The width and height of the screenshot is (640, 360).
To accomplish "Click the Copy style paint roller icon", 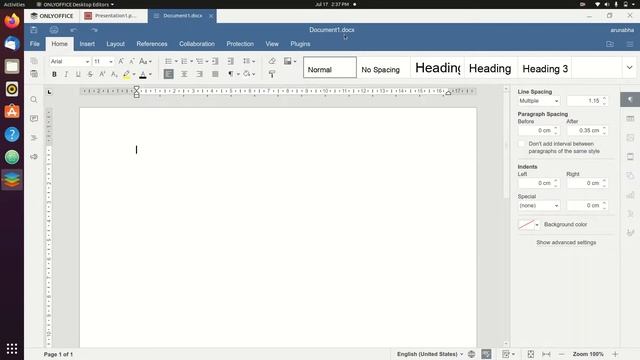I will click(x=272, y=74).
